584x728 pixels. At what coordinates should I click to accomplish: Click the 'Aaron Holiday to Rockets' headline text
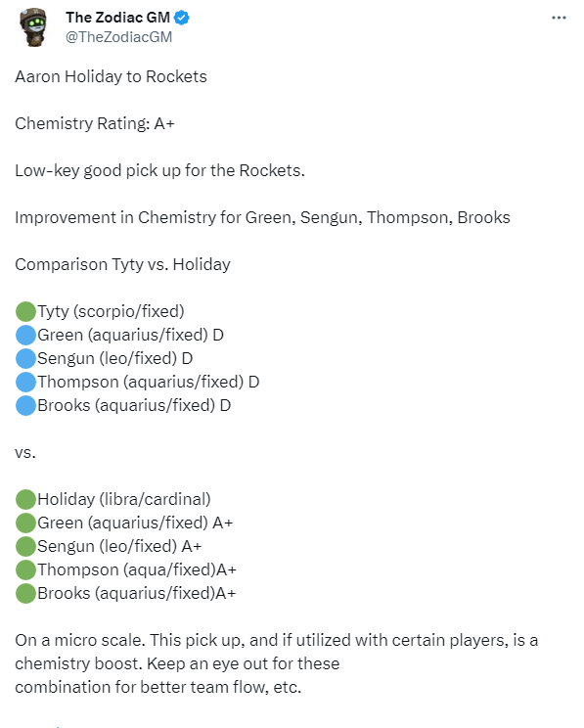[x=111, y=76]
